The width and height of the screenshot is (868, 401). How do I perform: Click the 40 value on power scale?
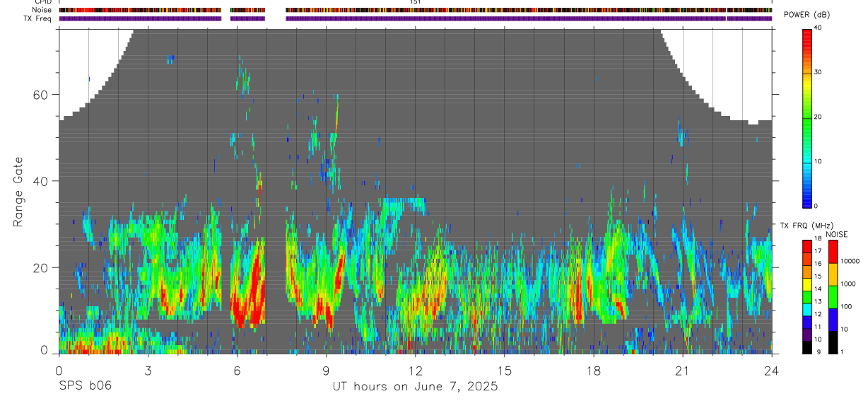819,28
